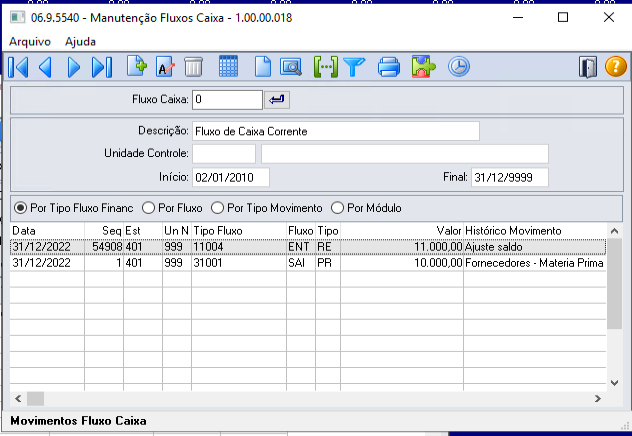Image resolution: width=632 pixels, height=436 pixels.
Task: Open the filter funnel icon
Action: [354, 67]
